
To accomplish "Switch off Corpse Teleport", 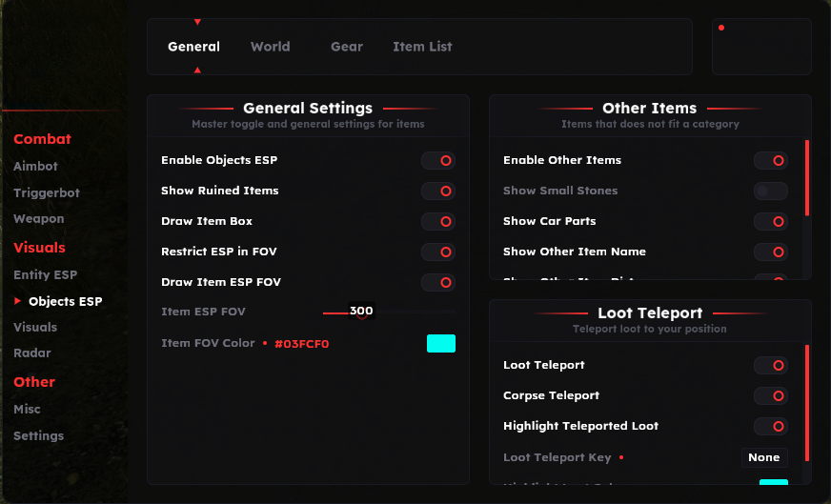I will pos(770,395).
